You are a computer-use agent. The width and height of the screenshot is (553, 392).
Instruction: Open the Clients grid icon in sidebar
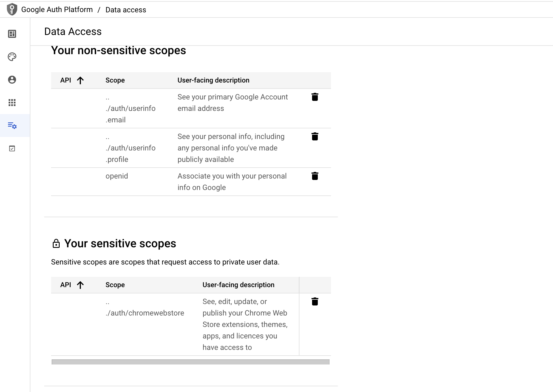pyautogui.click(x=12, y=103)
